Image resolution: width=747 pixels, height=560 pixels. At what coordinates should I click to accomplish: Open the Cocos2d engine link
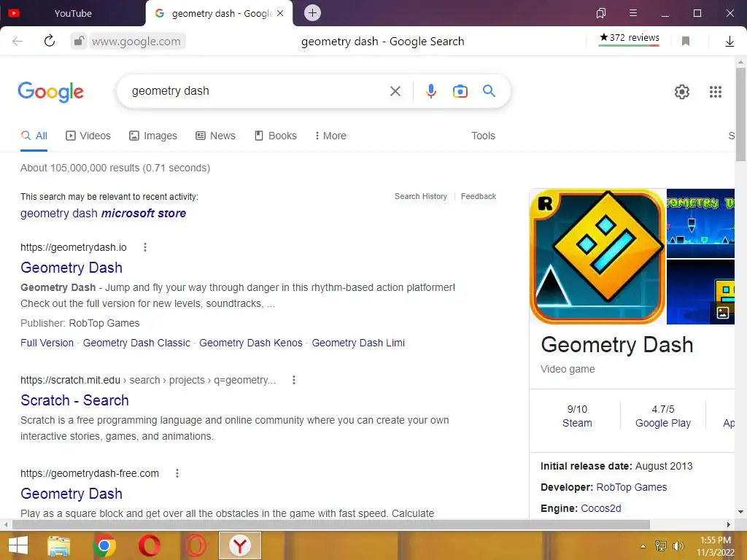[601, 508]
